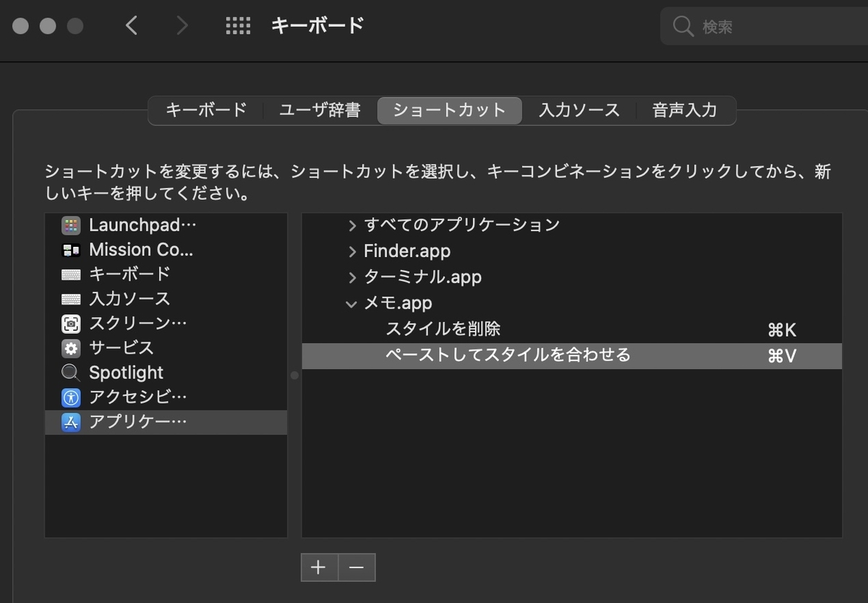
Task: Expand the Finder.app shortcut group
Action: pyautogui.click(x=352, y=251)
